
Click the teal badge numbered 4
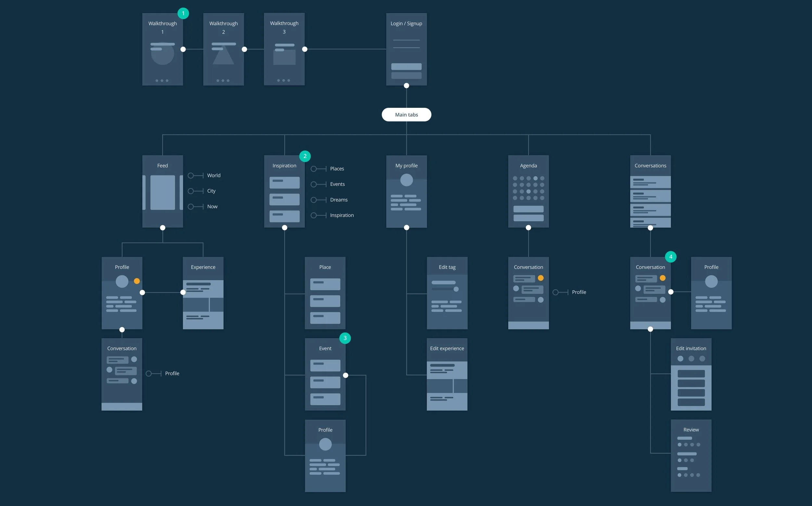point(670,257)
